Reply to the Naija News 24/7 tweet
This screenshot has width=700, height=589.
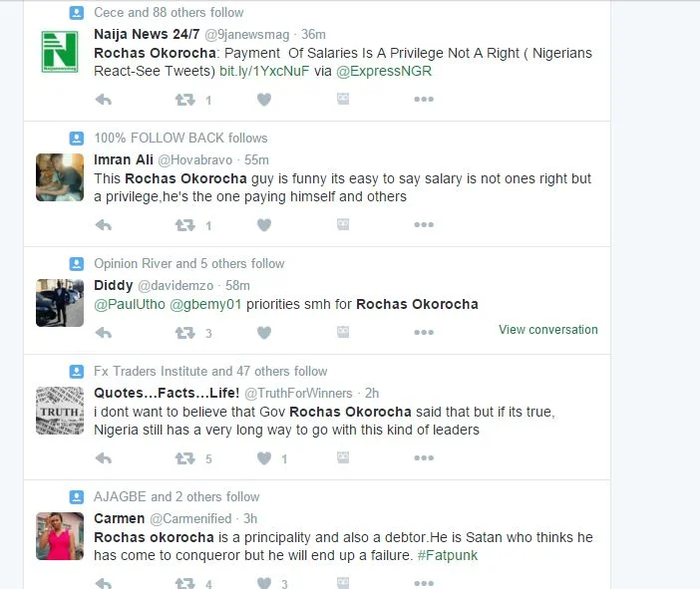click(x=104, y=100)
